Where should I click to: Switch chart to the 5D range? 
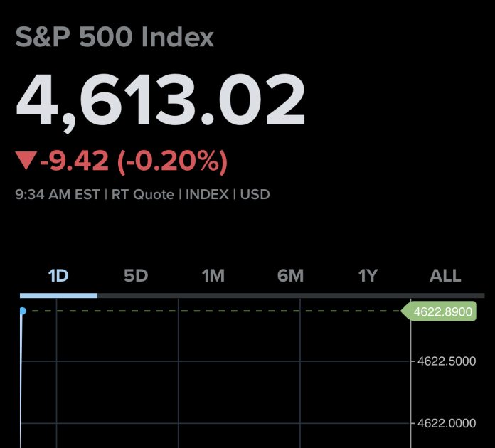point(135,276)
